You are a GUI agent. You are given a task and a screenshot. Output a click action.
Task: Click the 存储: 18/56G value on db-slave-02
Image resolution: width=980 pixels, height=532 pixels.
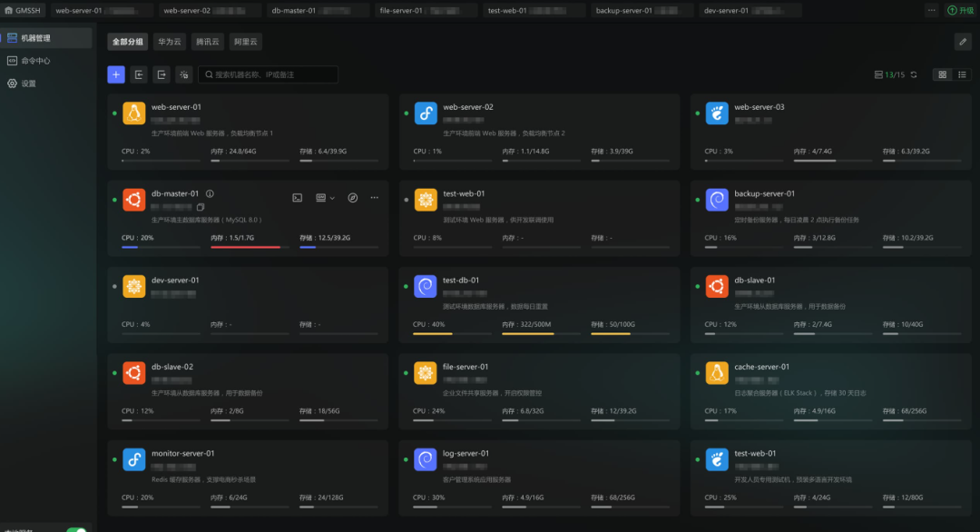[319, 411]
